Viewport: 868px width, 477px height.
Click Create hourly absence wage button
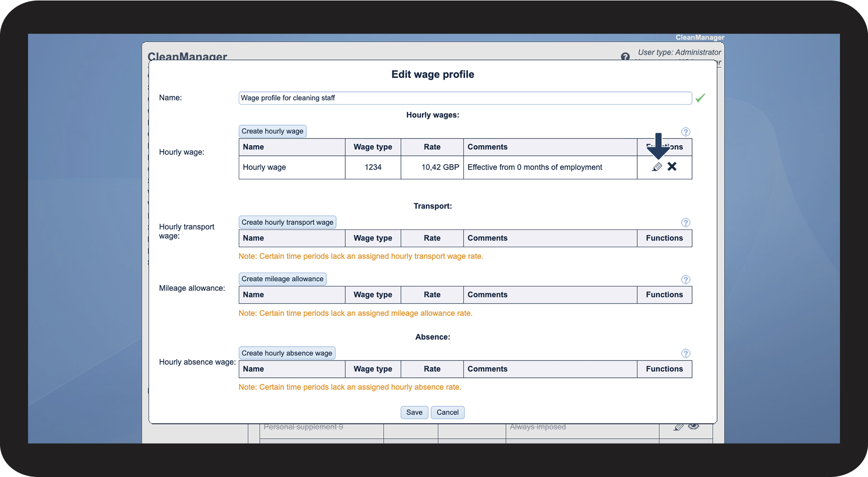286,353
